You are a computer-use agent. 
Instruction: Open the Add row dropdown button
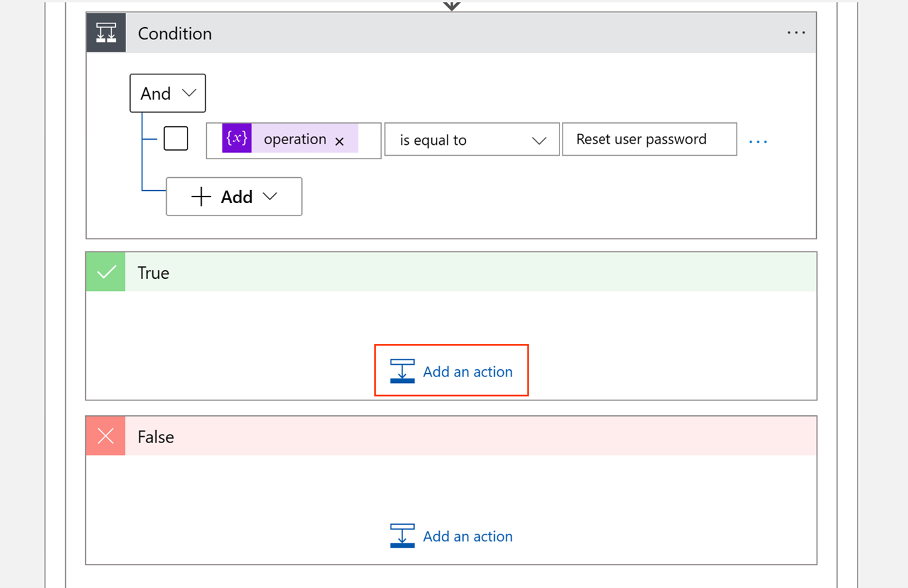click(x=233, y=197)
